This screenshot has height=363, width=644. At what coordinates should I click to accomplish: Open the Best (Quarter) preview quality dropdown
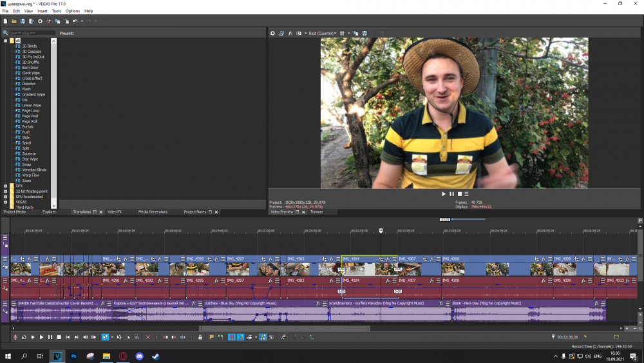[x=322, y=33]
